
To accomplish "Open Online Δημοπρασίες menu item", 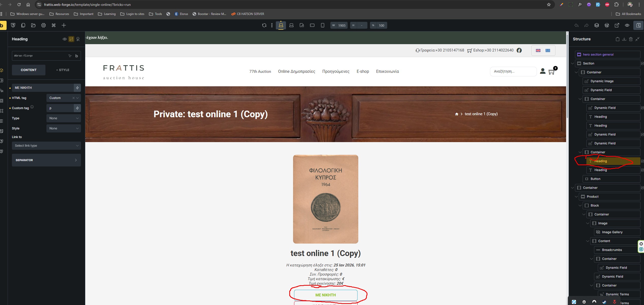I will (296, 72).
